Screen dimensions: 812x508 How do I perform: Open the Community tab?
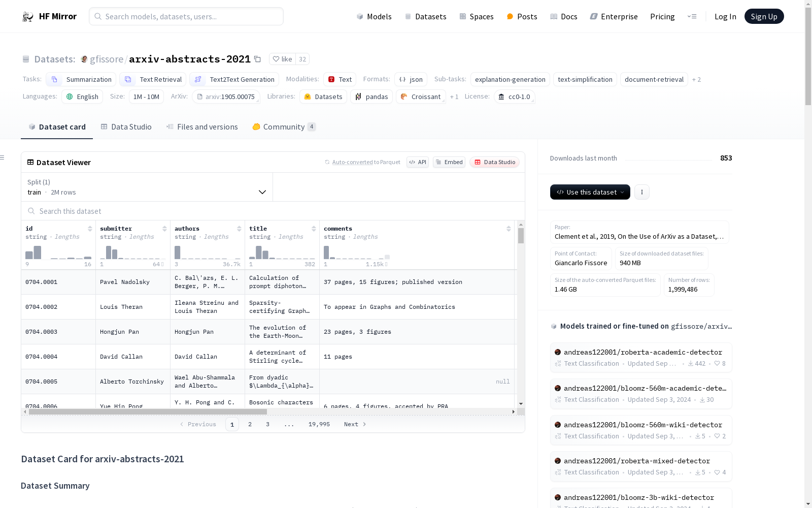point(284,127)
